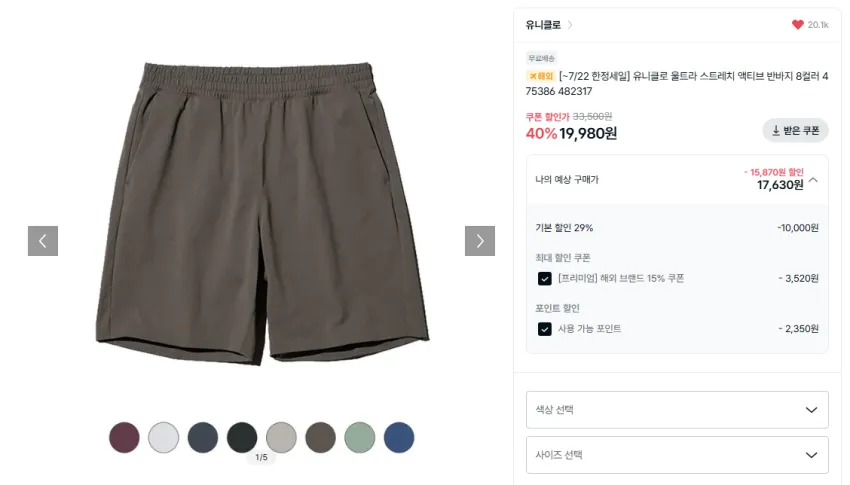Show the next product image arrow
The width and height of the screenshot is (850, 485).
480,241
